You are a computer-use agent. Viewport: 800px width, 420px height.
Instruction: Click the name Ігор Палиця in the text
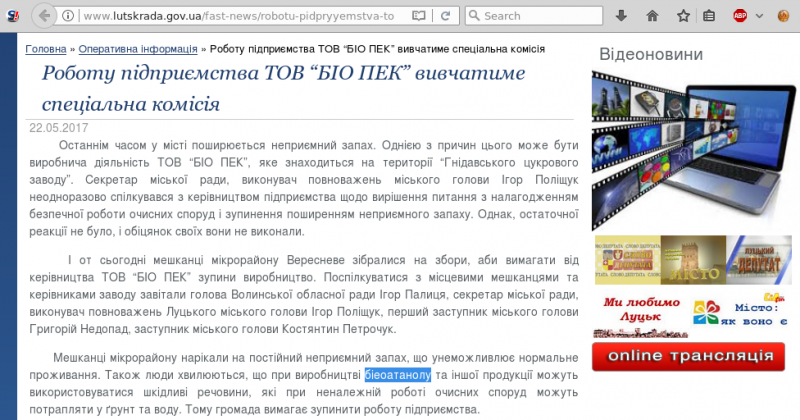413,295
